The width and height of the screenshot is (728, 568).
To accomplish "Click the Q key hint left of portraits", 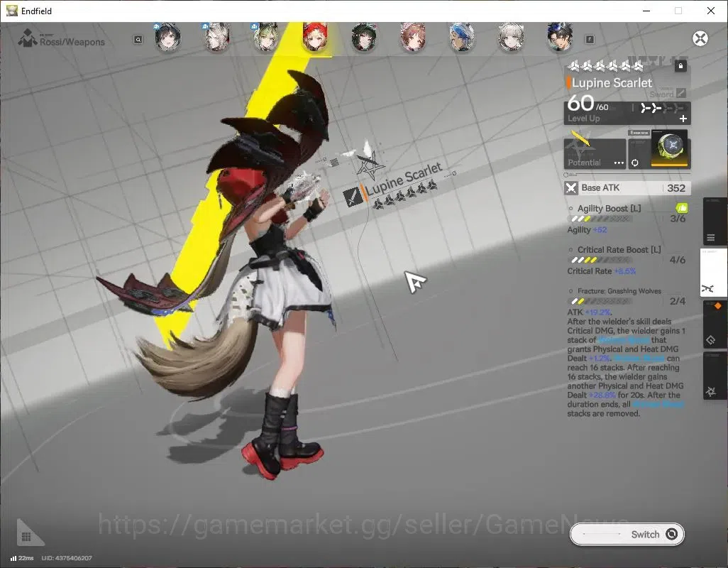I will pyautogui.click(x=138, y=40).
